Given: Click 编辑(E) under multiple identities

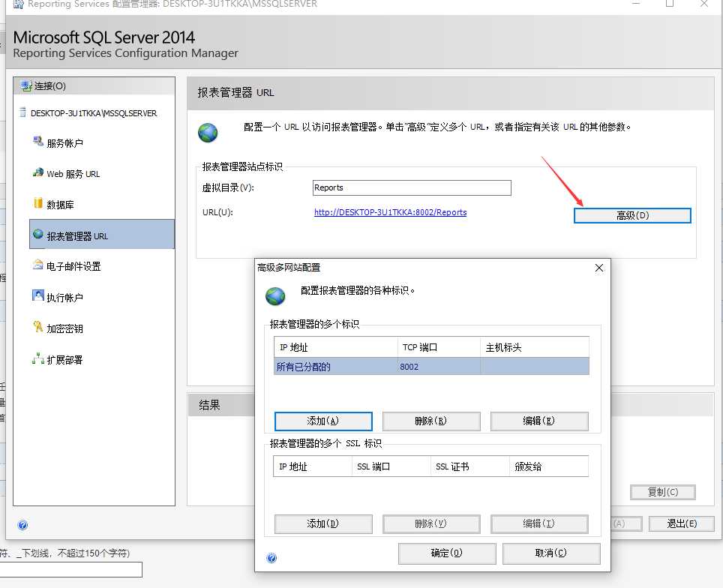Looking at the screenshot, I should pos(539,421).
